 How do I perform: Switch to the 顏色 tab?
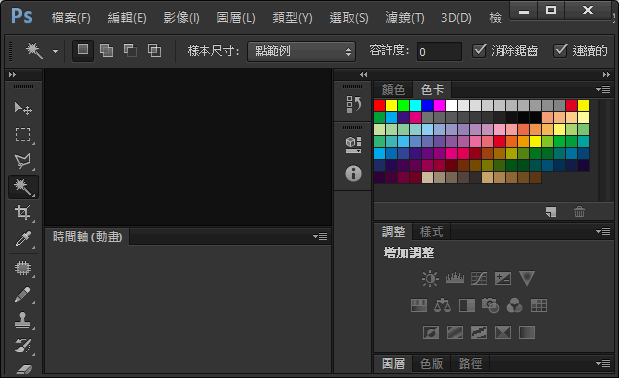click(393, 90)
